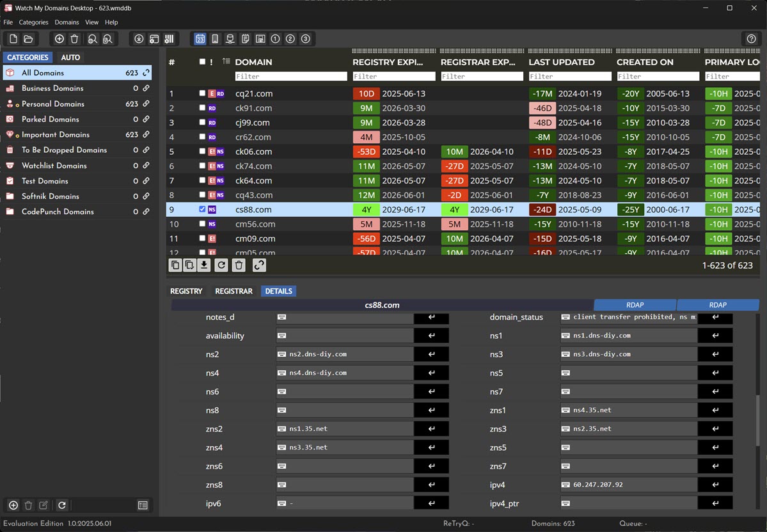The height and width of the screenshot is (532, 767).
Task: Click the copy icon below the domain table
Action: pyautogui.click(x=175, y=265)
